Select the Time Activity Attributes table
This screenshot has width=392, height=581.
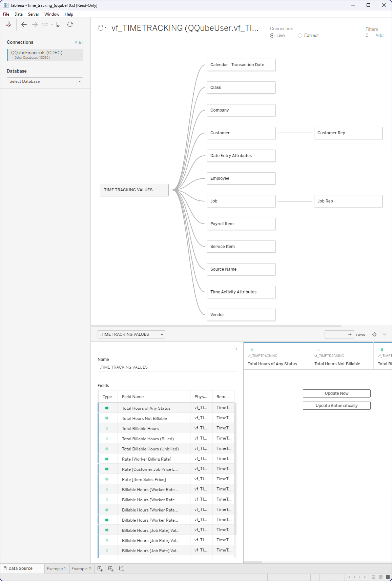(x=241, y=292)
